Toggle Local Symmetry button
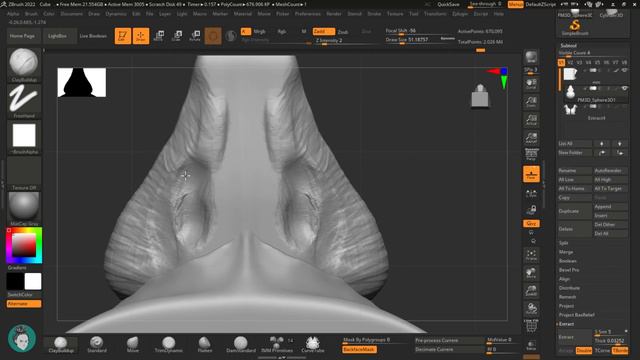This screenshot has width=640, height=360. [x=531, y=193]
